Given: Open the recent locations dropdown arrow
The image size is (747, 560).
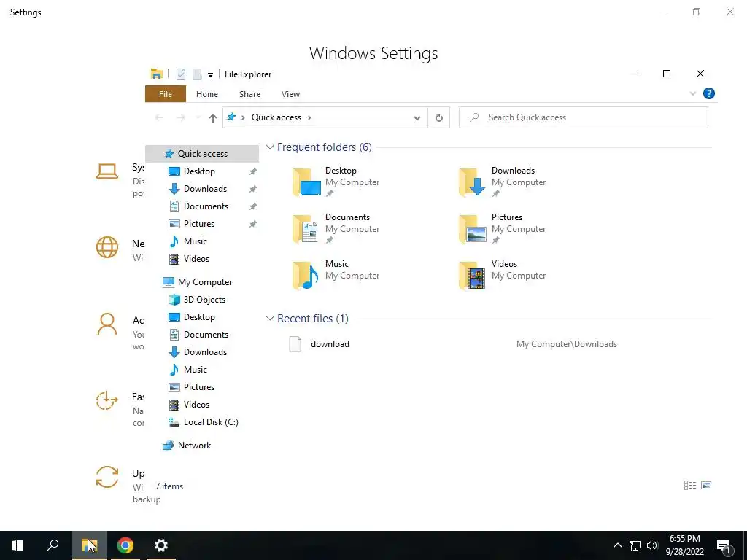Looking at the screenshot, I should click(x=198, y=117).
